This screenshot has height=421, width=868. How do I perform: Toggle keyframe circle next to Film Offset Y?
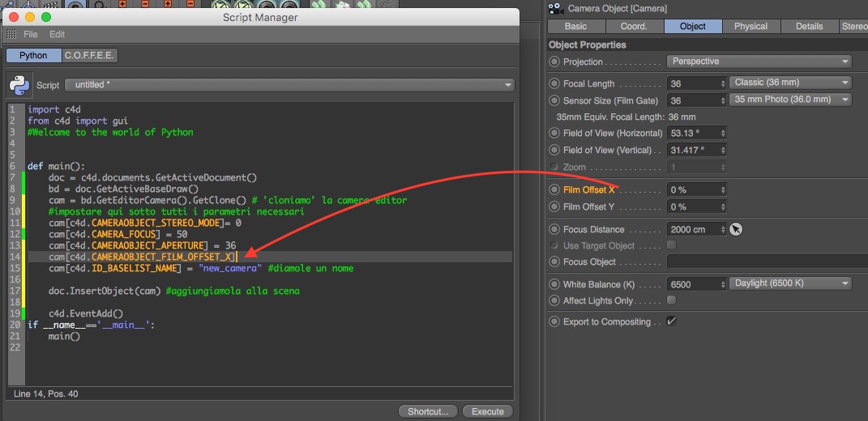tap(554, 207)
